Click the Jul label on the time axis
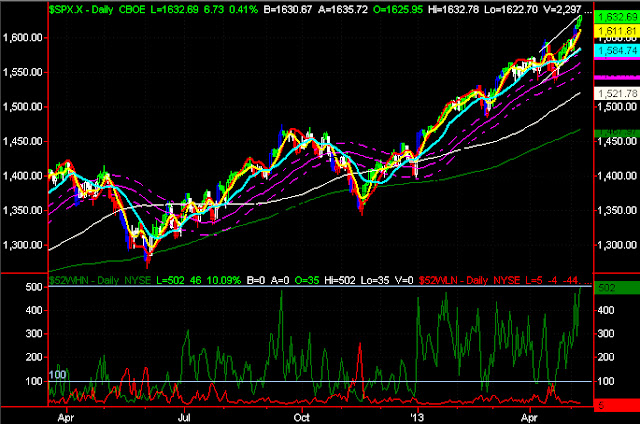This screenshot has width=640, height=424. [184, 418]
